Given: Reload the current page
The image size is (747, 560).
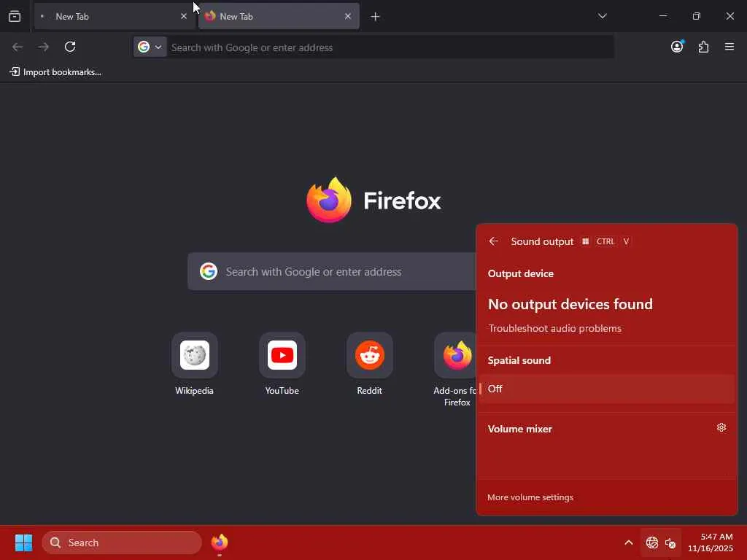Looking at the screenshot, I should tap(70, 47).
